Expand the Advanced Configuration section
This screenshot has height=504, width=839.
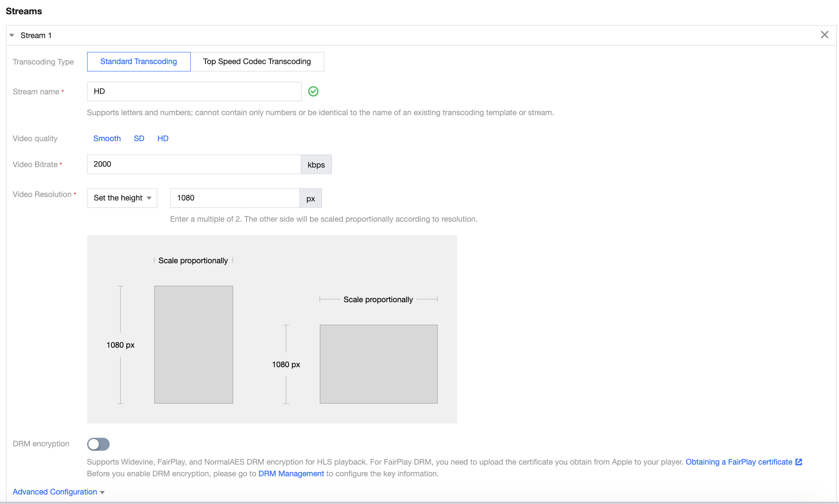[x=59, y=492]
